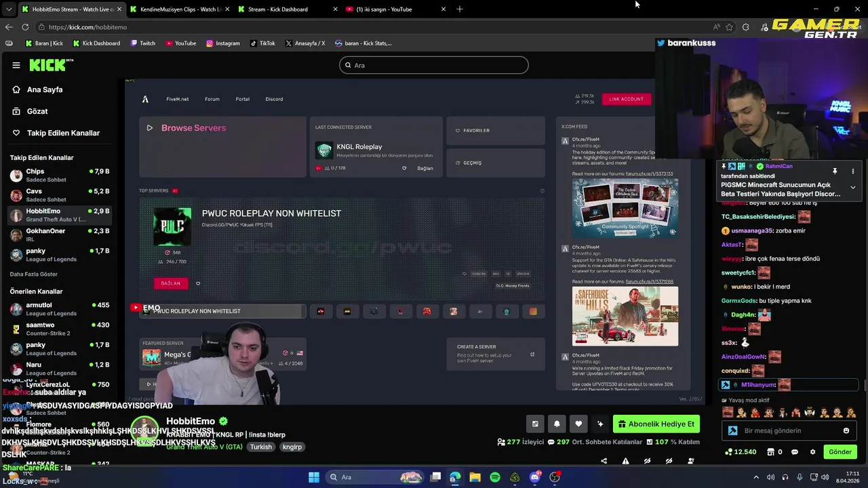Click Abonelik Hediye Et button

point(656,424)
